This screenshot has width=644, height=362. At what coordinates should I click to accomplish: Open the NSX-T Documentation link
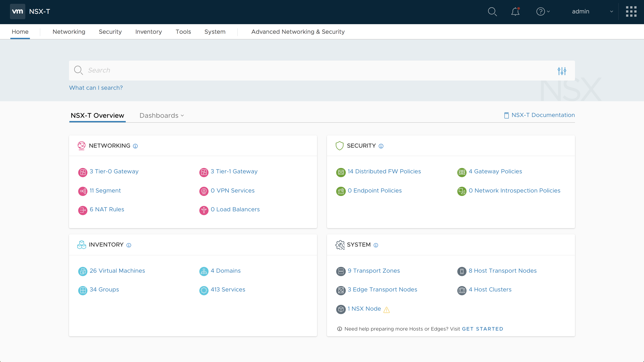coord(539,115)
